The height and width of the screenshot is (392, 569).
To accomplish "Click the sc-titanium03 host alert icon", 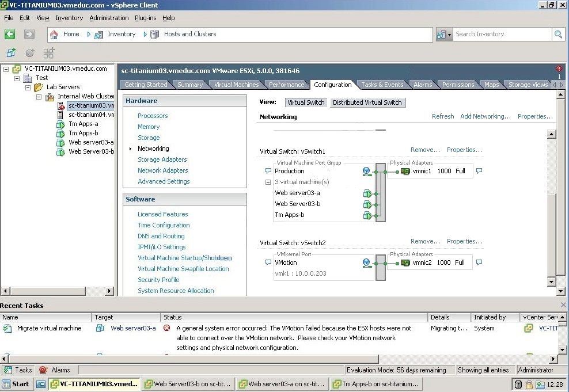I will coord(61,105).
